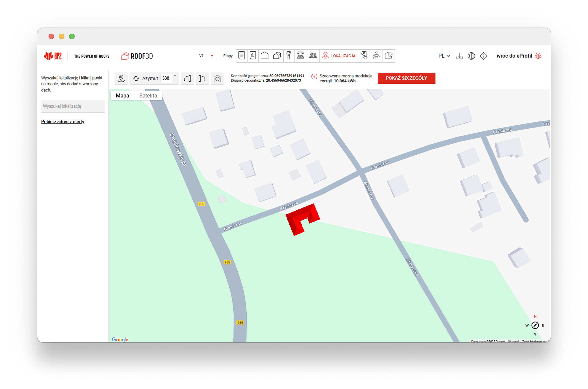Click the pin-location icon left of Azymut

[x=121, y=78]
